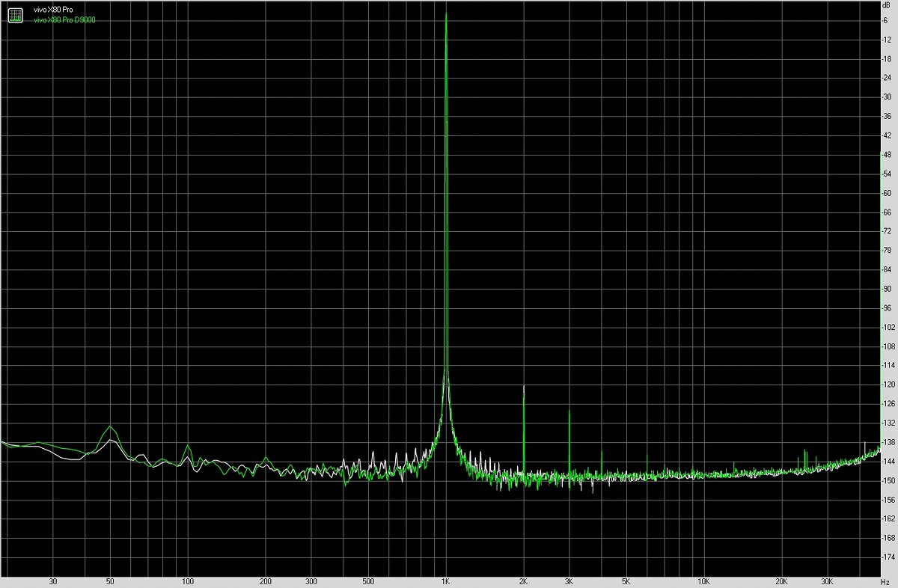Viewport: 898px width, 588px height.
Task: Click the 500 Hz axis label
Action: coord(368,580)
